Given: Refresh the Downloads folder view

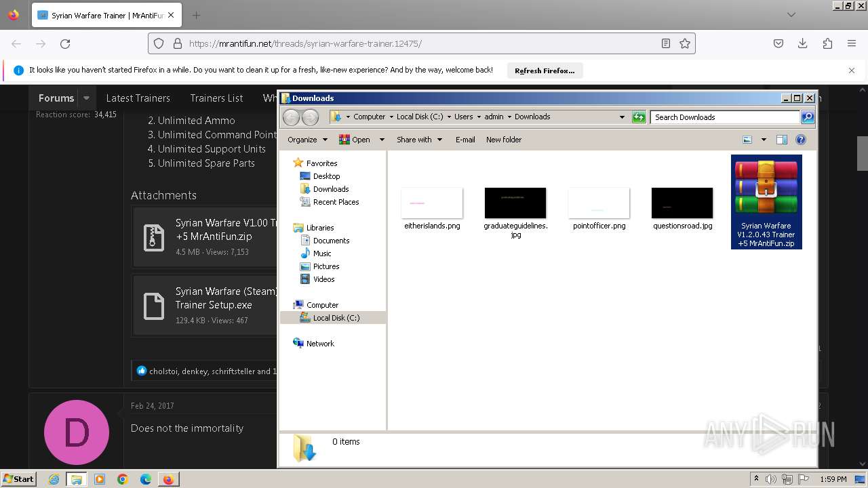Looking at the screenshot, I should pos(639,117).
